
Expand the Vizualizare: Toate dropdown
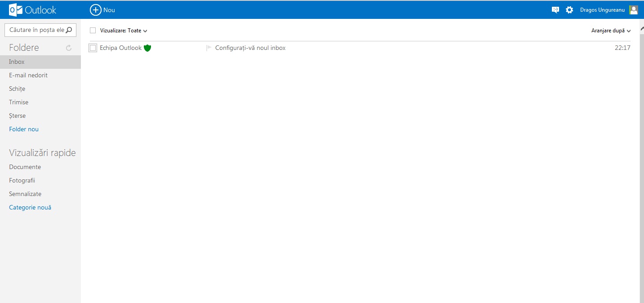coord(124,31)
